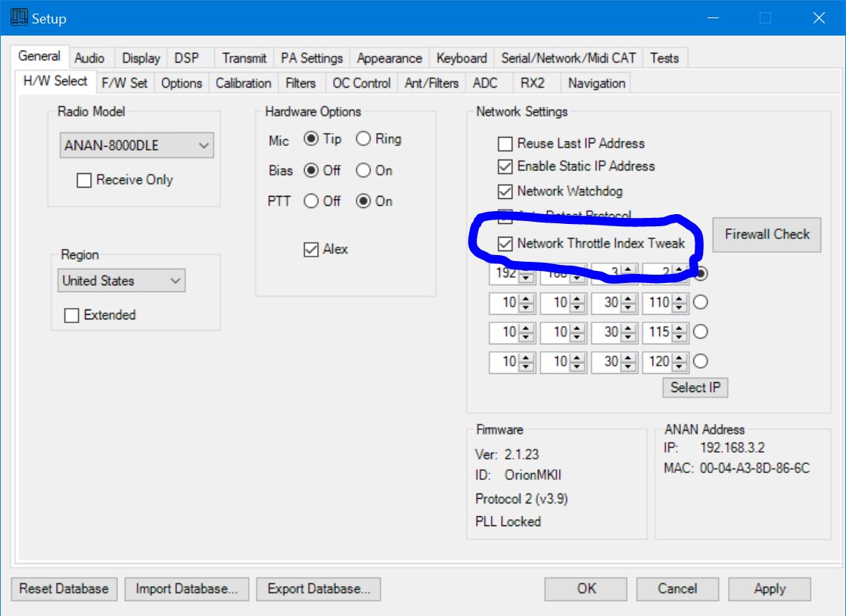The image size is (846, 616).
Task: Enable the Receive Only checkbox
Action: click(84, 180)
